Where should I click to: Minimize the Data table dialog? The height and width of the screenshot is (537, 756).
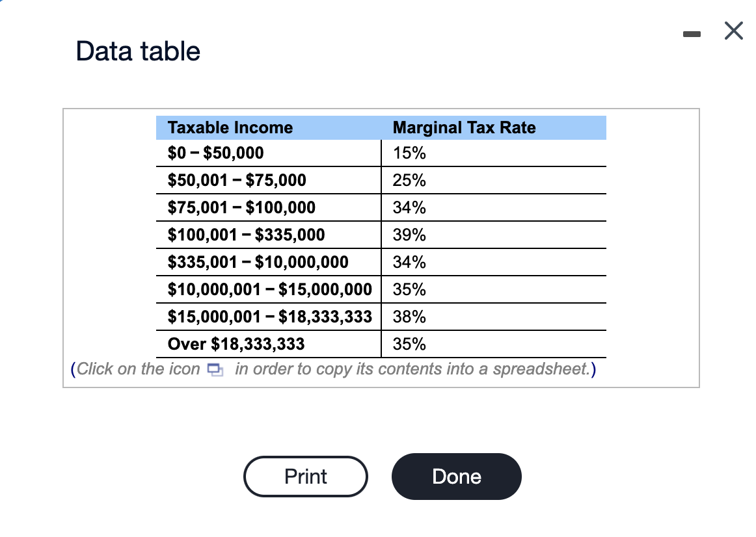click(x=692, y=33)
